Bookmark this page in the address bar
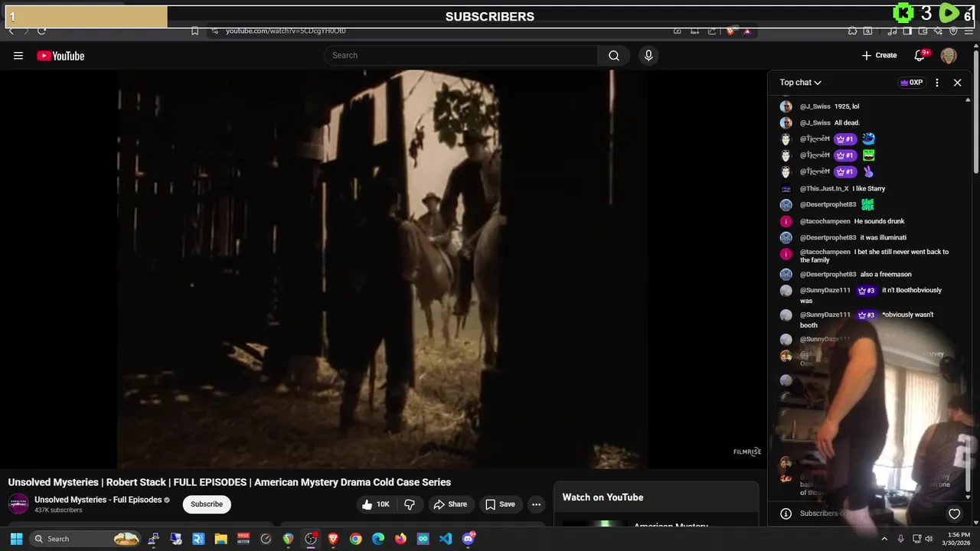 pos(194,31)
